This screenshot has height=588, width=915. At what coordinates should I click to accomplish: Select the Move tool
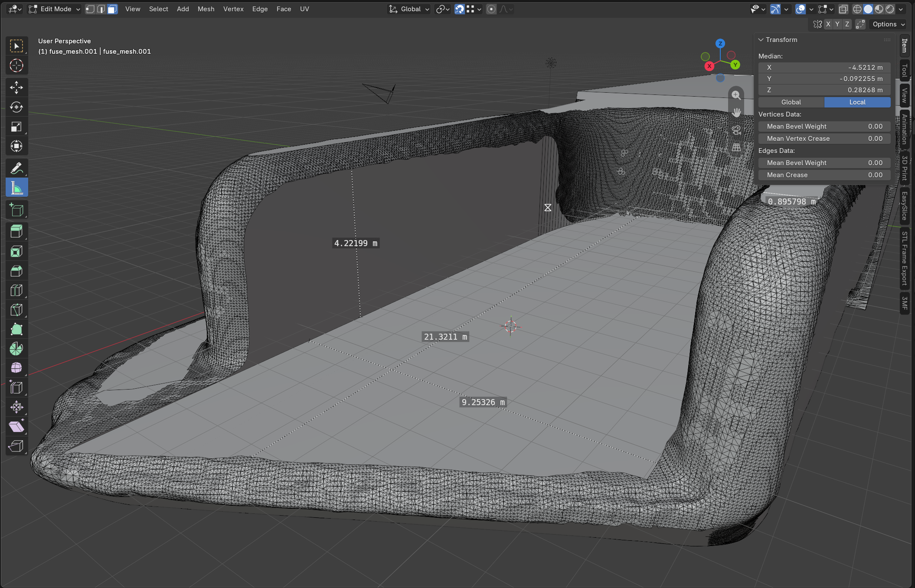(x=16, y=88)
